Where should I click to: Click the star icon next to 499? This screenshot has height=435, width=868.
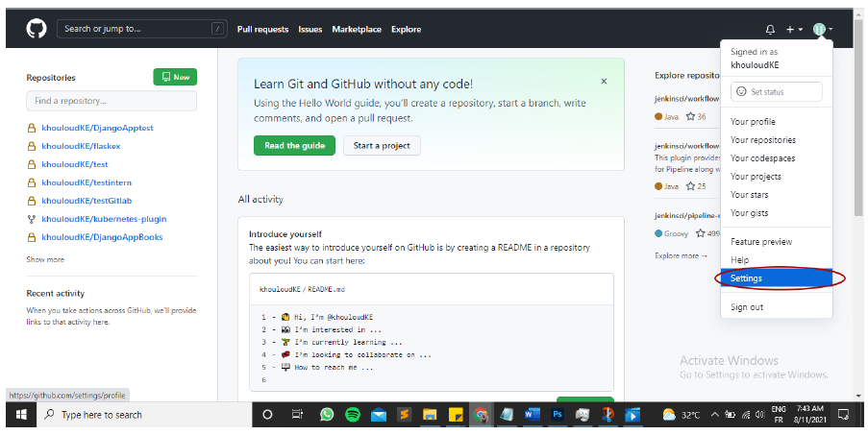coord(701,233)
